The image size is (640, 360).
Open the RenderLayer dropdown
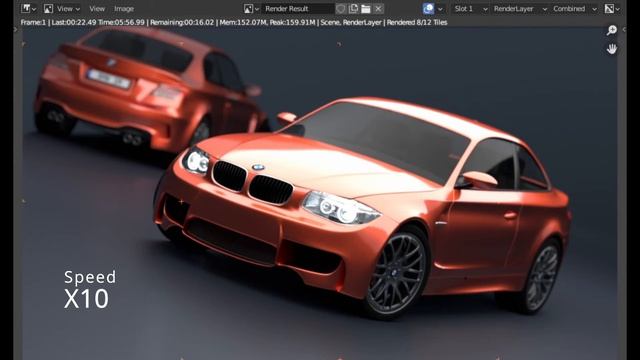tap(520, 9)
